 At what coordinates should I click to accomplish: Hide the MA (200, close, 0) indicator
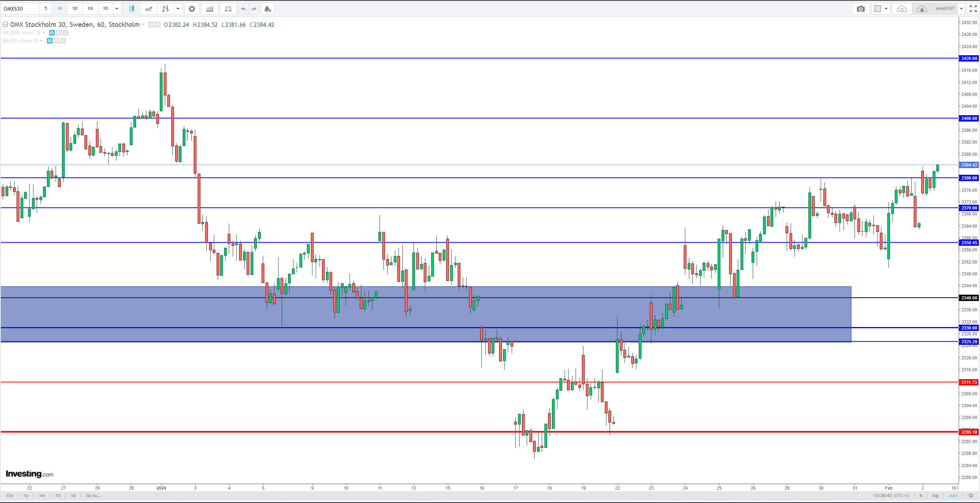tap(52, 33)
